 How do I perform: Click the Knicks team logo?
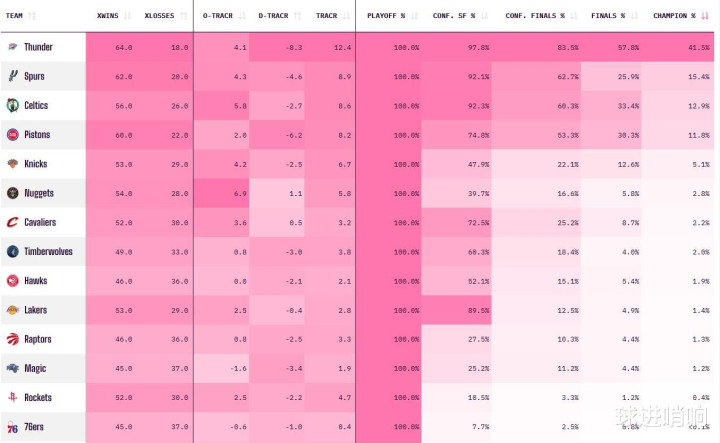(12, 164)
